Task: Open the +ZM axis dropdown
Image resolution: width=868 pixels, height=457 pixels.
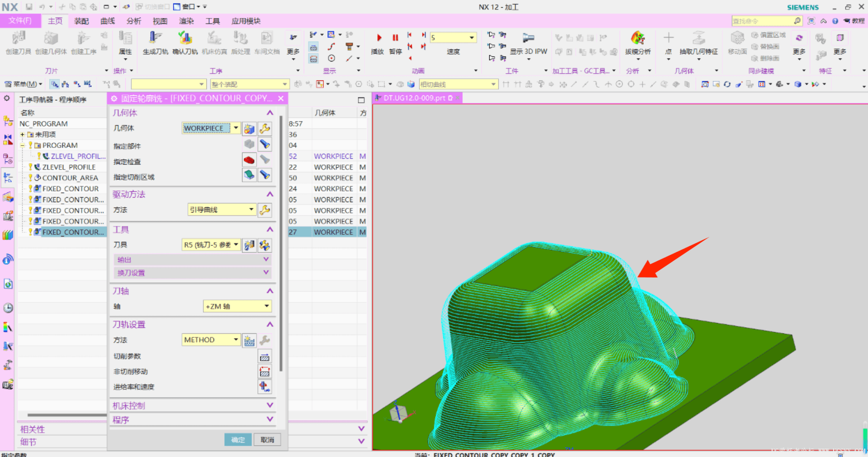Action: [x=267, y=306]
